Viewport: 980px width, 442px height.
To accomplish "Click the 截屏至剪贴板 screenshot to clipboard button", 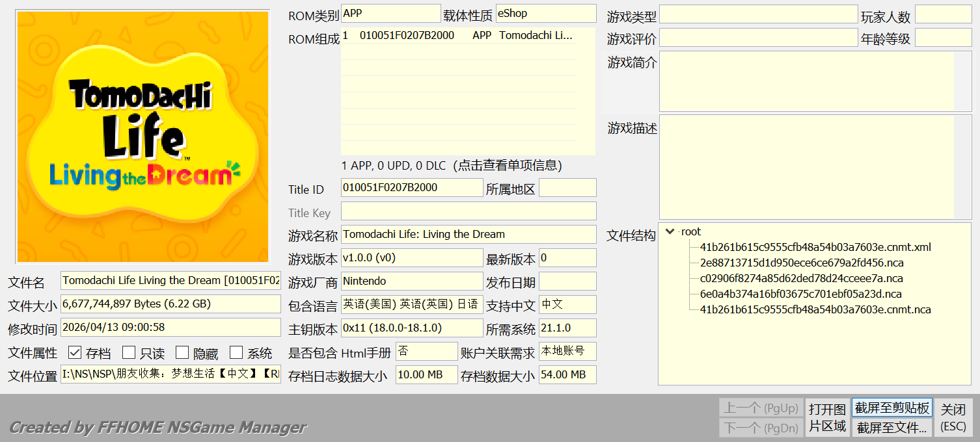I will point(892,408).
